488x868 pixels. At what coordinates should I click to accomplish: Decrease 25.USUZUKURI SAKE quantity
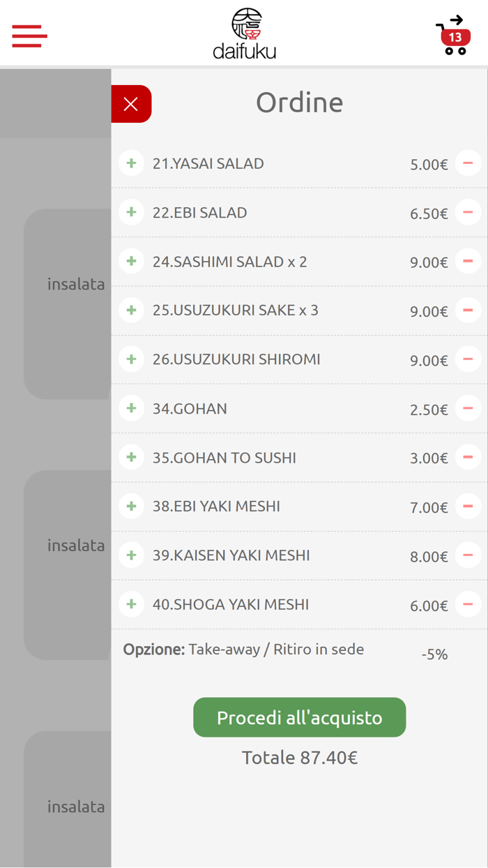[x=468, y=310]
